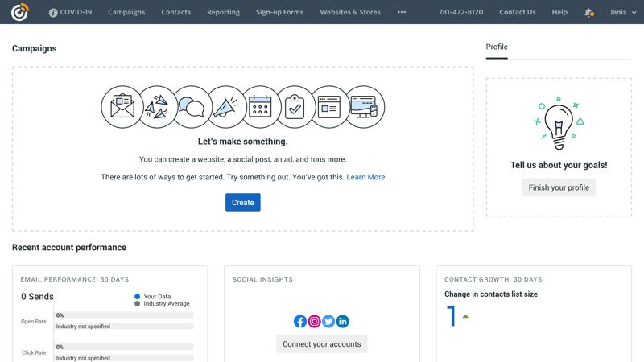
Task: Click Connect your accounts button
Action: (x=322, y=344)
